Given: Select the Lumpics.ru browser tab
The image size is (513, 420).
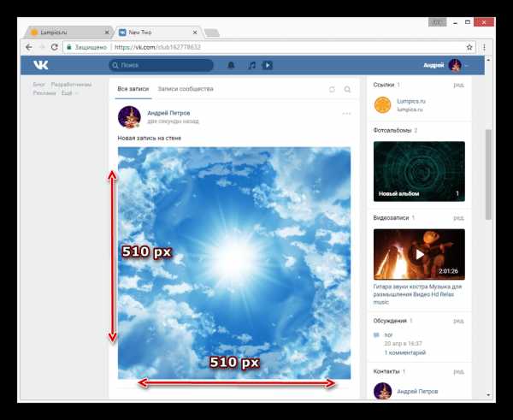Looking at the screenshot, I should click(70, 33).
